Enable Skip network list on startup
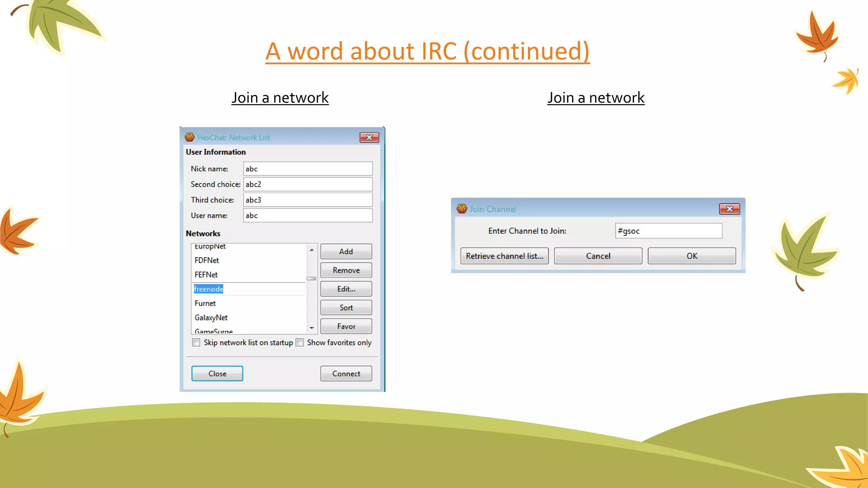Image resolution: width=868 pixels, height=488 pixels. click(x=196, y=342)
